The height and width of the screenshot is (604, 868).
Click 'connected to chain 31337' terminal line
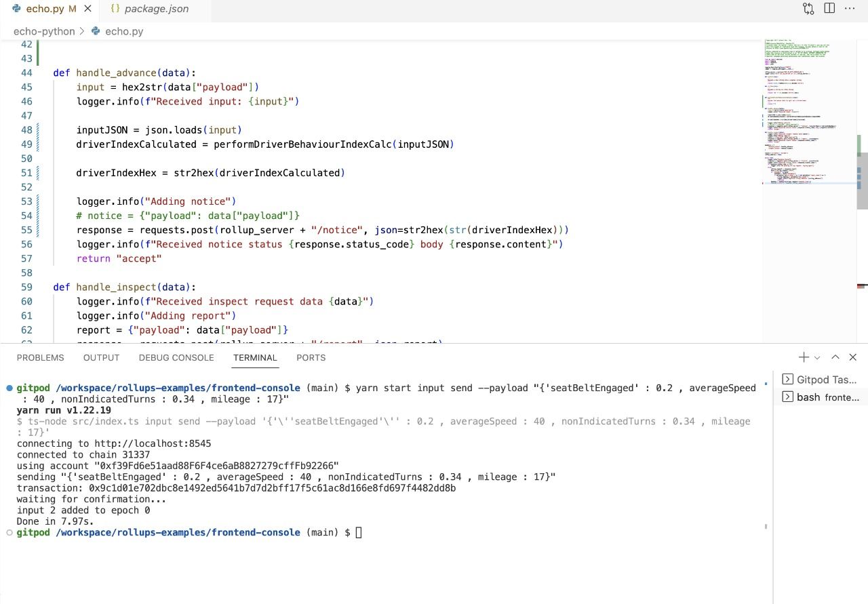click(x=83, y=455)
